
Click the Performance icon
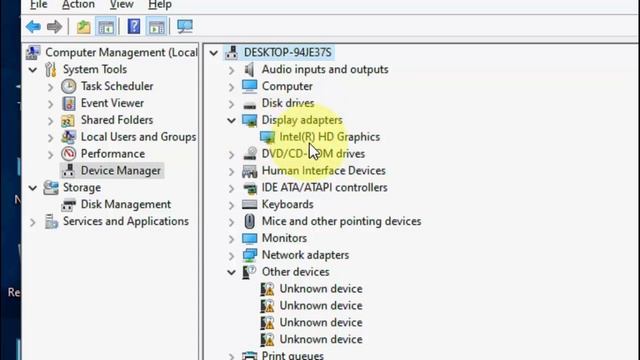(x=69, y=154)
